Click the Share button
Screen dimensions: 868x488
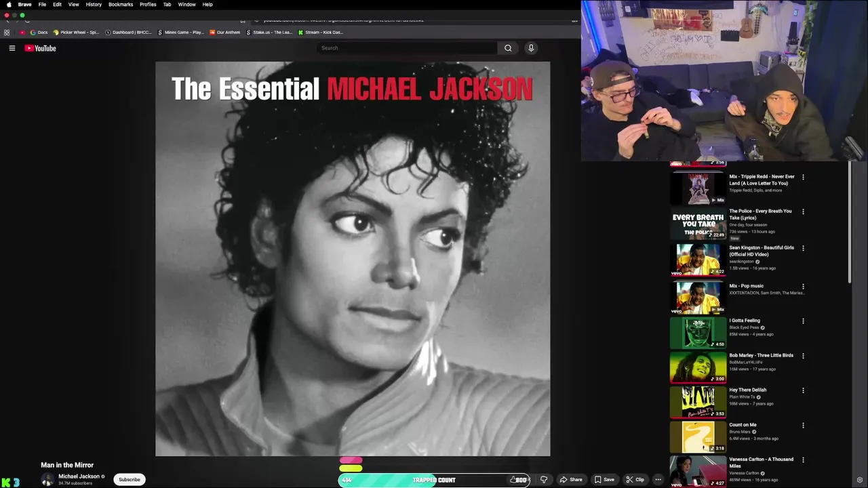click(571, 480)
